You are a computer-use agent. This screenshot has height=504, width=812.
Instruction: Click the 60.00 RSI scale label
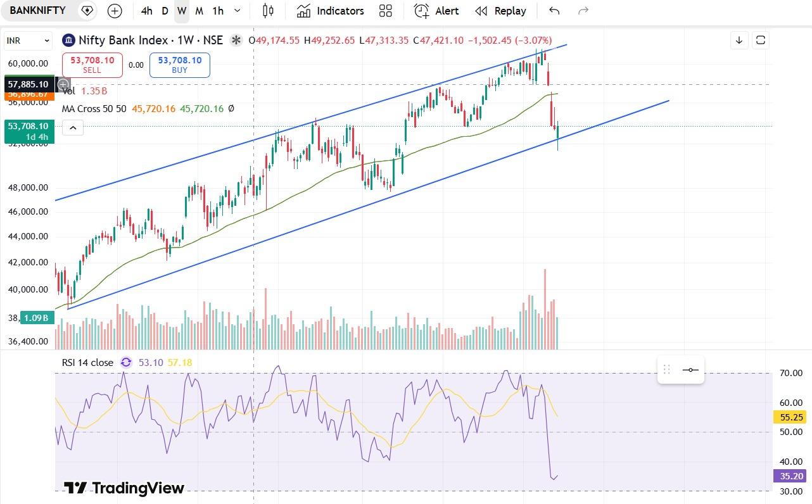pos(791,403)
